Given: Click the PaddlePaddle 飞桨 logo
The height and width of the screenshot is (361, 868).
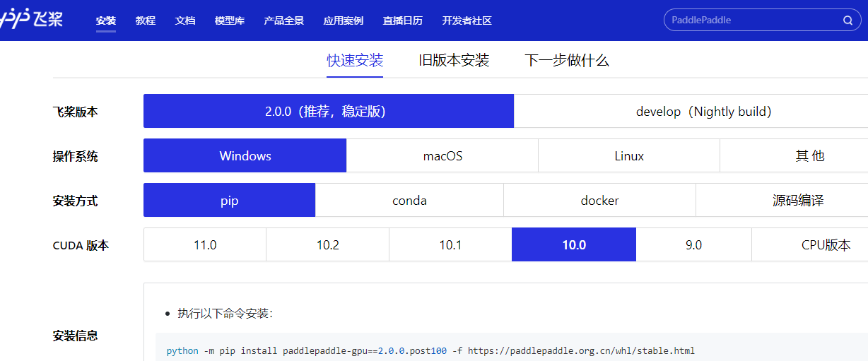Looking at the screenshot, I should [32, 20].
